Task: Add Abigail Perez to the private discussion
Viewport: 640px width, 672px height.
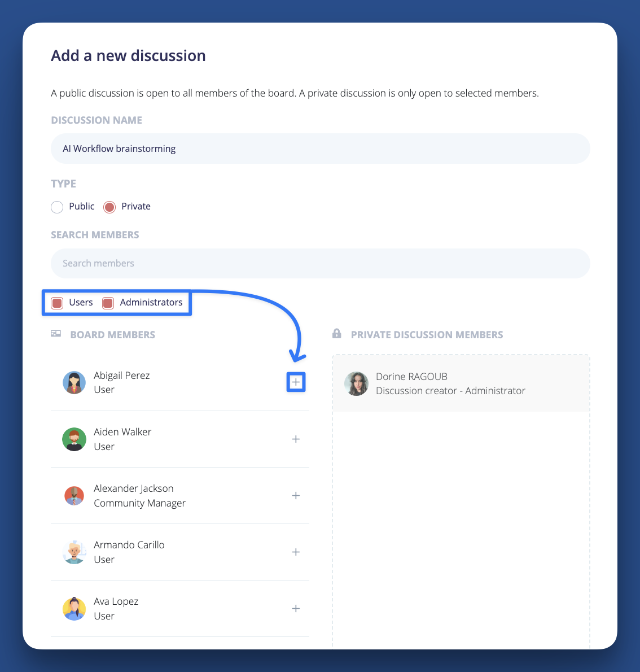Action: (296, 382)
